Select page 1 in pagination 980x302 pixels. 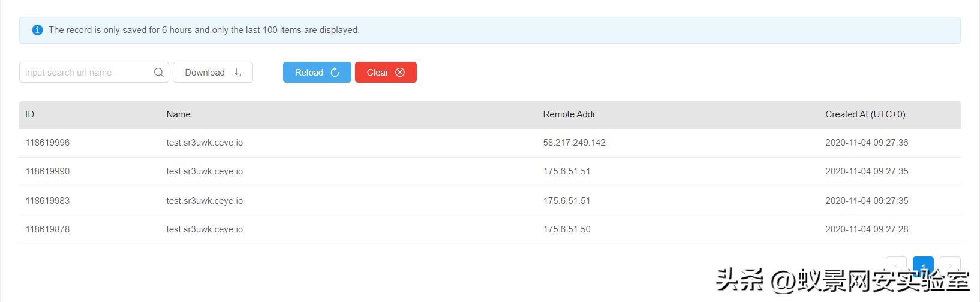click(x=923, y=266)
